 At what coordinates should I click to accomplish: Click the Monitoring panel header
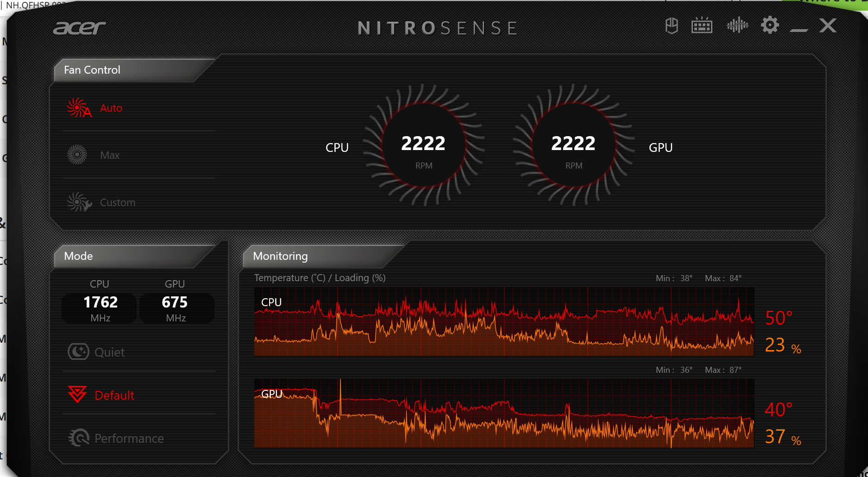coord(323,256)
